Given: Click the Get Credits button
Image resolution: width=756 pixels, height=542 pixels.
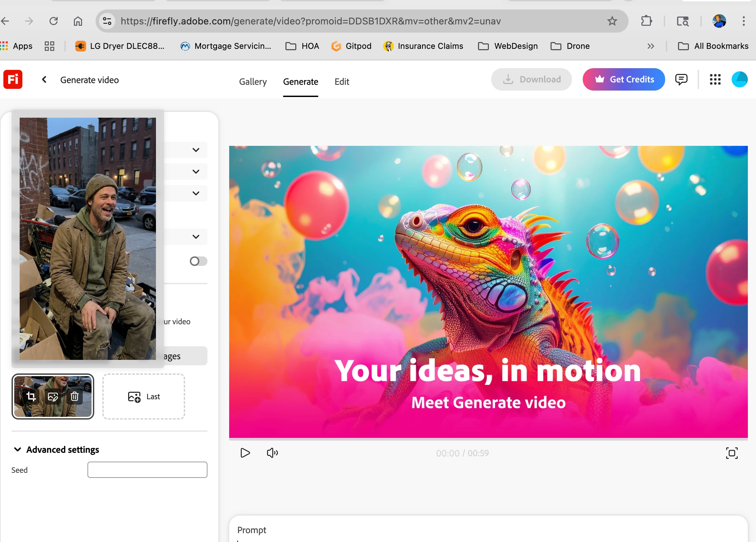Looking at the screenshot, I should (x=623, y=79).
